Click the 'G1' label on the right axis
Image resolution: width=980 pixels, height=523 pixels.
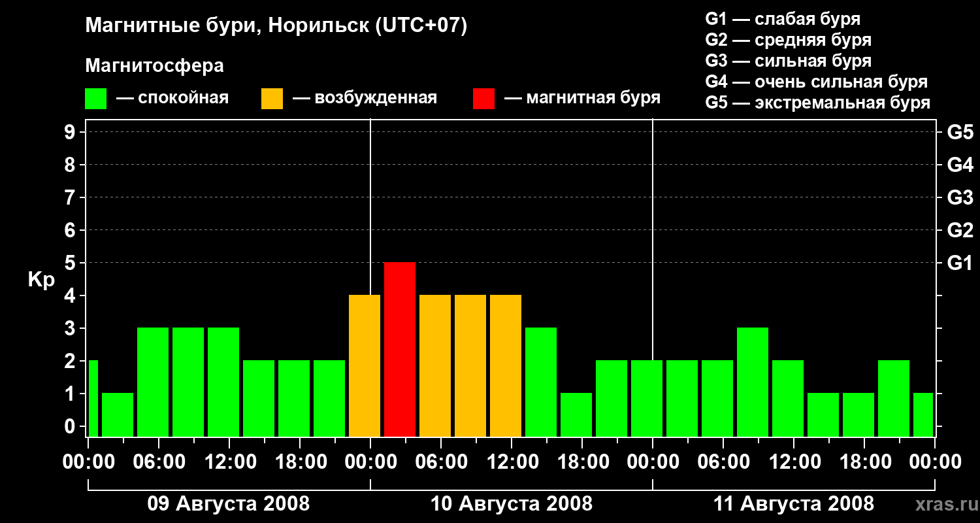pyautogui.click(x=960, y=263)
